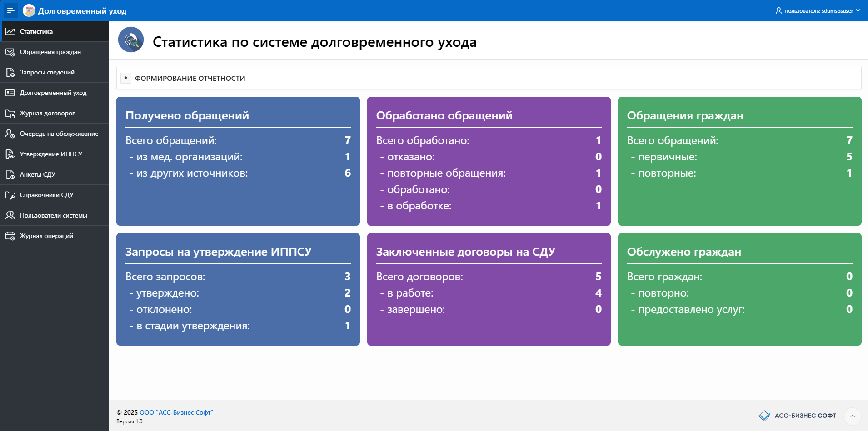Open Анкеты СДУ menu item
868x431 pixels.
[x=37, y=174]
